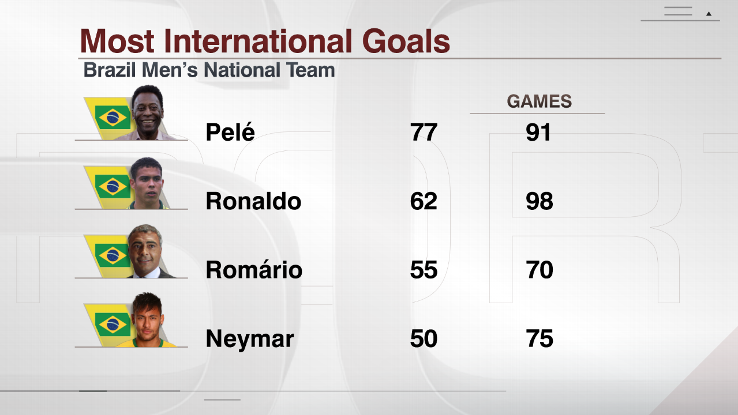Click the Brazil flag beside Ronaldo

(112, 186)
